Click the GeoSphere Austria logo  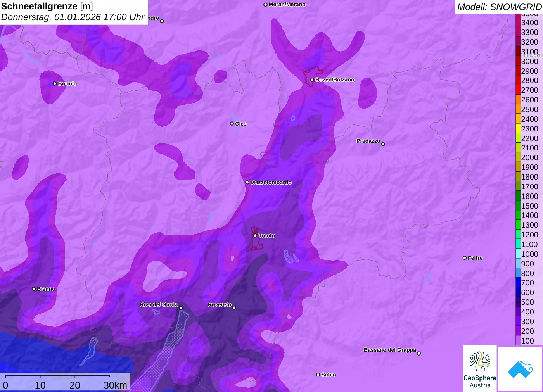tap(480, 368)
